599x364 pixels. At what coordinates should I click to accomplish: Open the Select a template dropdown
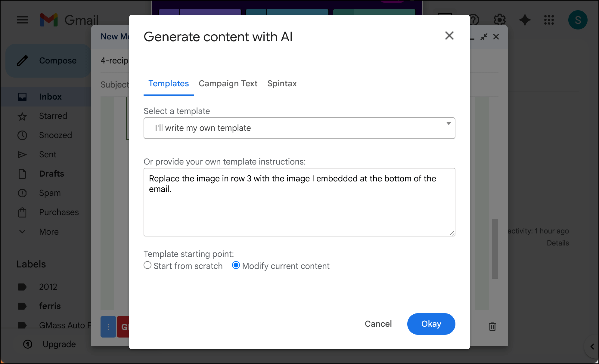point(299,128)
